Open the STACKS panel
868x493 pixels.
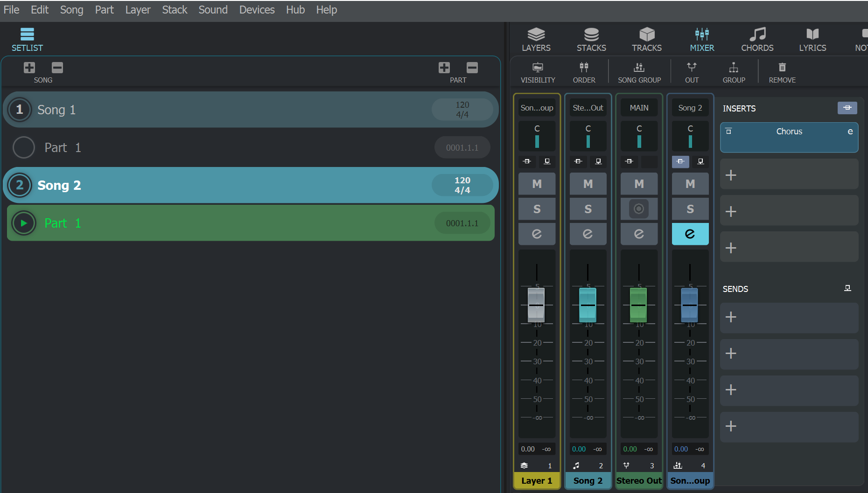point(591,39)
